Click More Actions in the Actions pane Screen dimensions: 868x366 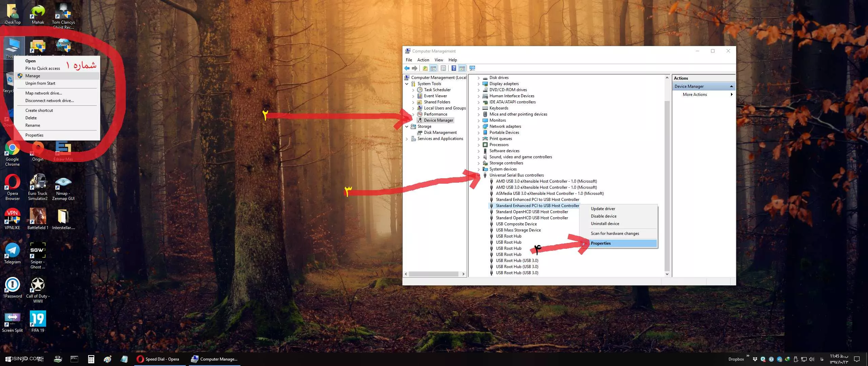coord(704,95)
